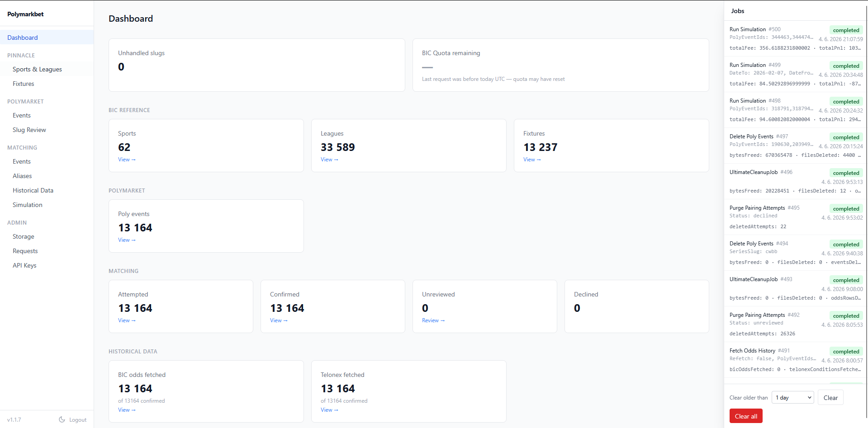868x428 pixels.
Task: Click Review link under Unreviewed
Action: click(x=433, y=320)
